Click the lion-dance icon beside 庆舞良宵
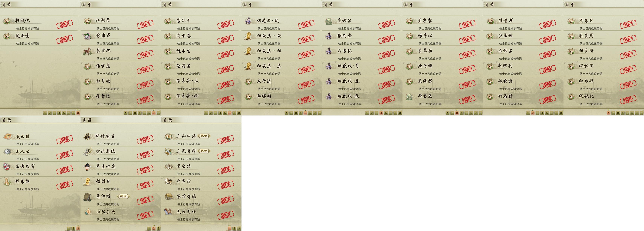 [7, 166]
